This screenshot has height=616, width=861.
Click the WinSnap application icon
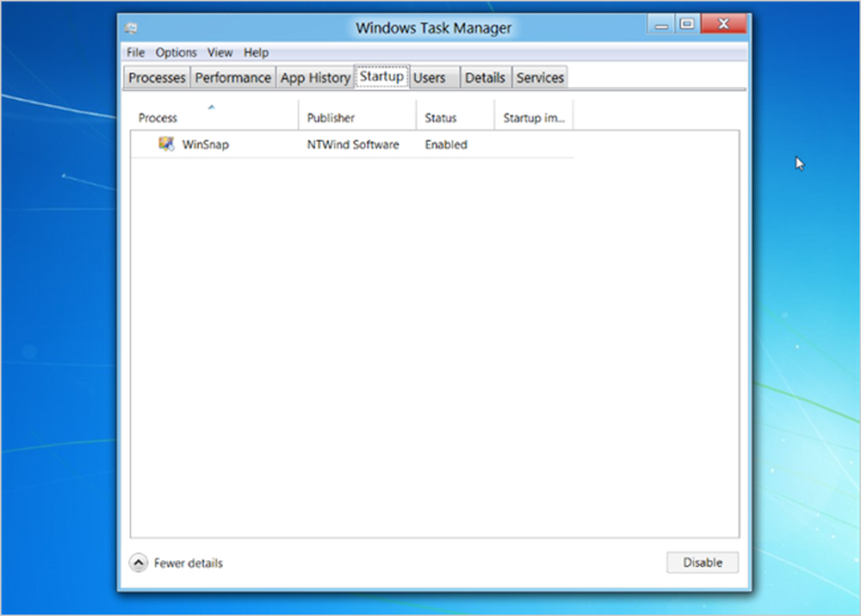click(166, 145)
